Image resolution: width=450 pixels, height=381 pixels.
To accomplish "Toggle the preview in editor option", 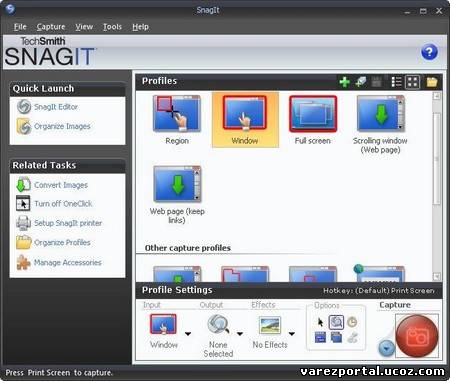I will pos(336,322).
